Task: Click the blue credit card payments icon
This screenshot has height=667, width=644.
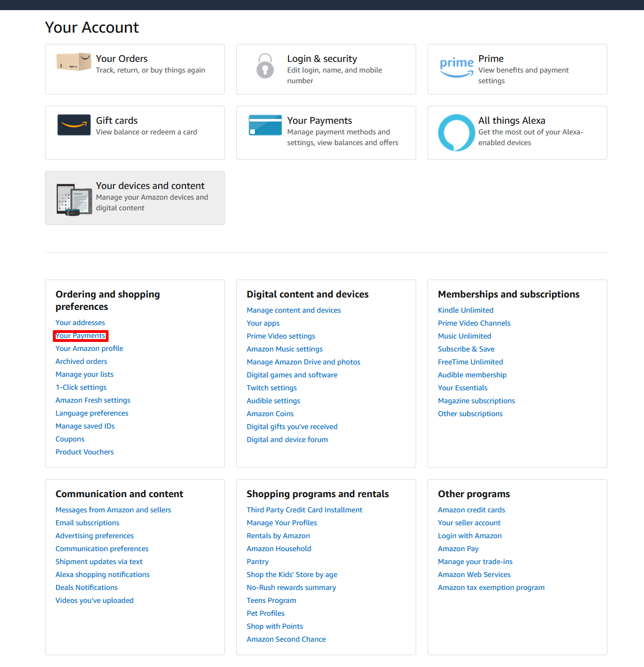Action: point(265,125)
